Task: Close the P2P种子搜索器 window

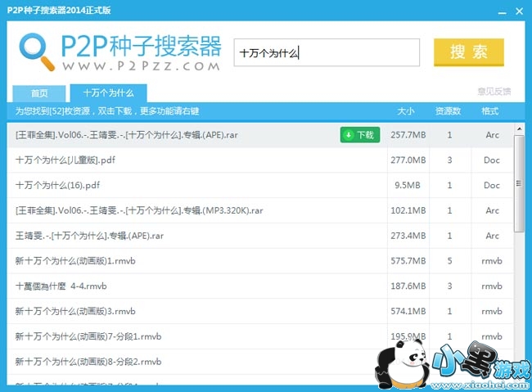Action: pos(519,11)
